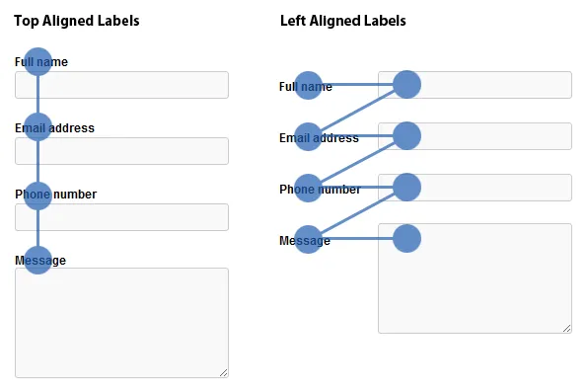Focus the left-aligned Email address field
Screen dimensions: 588x392
(475, 136)
